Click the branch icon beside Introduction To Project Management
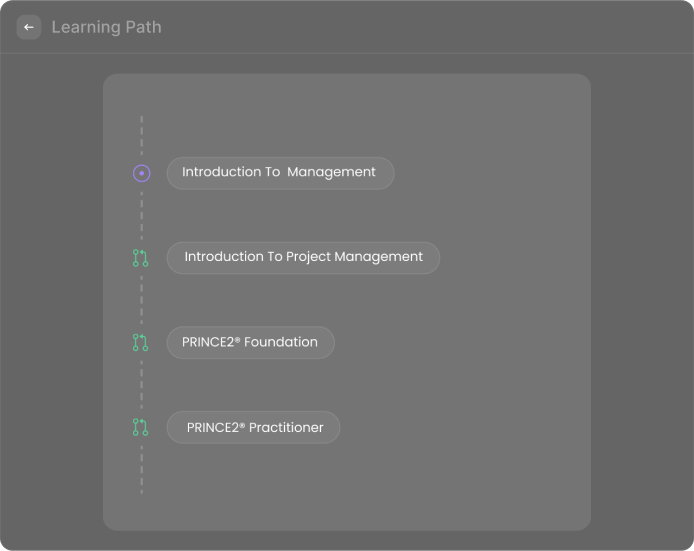The image size is (694, 551). tap(141, 258)
